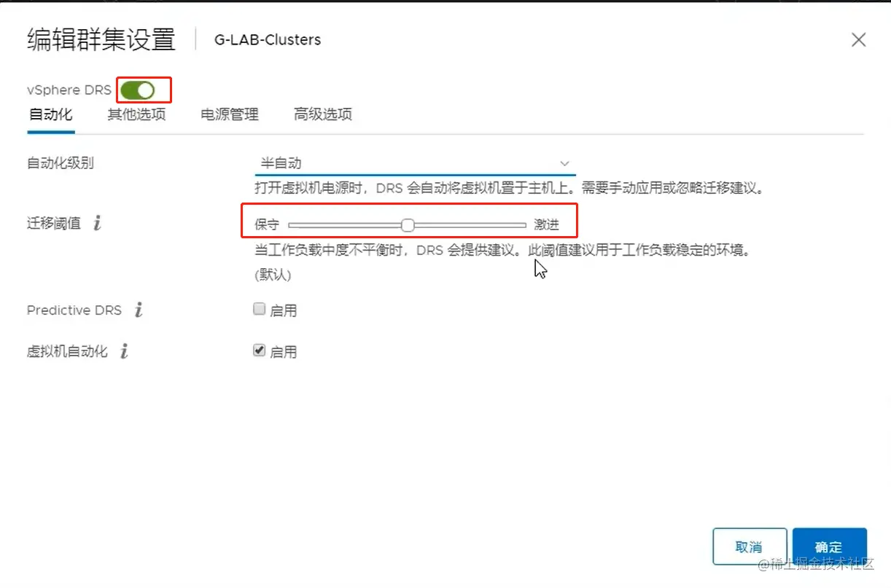
Task: Uncheck the 虚拟机自动化 启用 checkbox
Action: (x=259, y=350)
